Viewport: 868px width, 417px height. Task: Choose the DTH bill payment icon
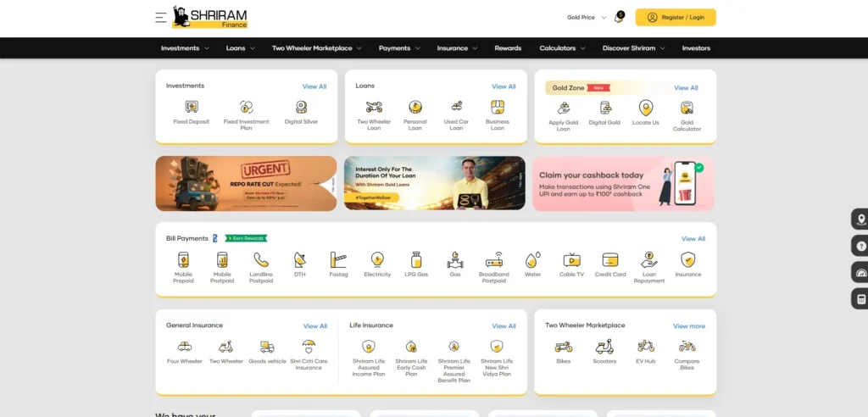click(299, 259)
